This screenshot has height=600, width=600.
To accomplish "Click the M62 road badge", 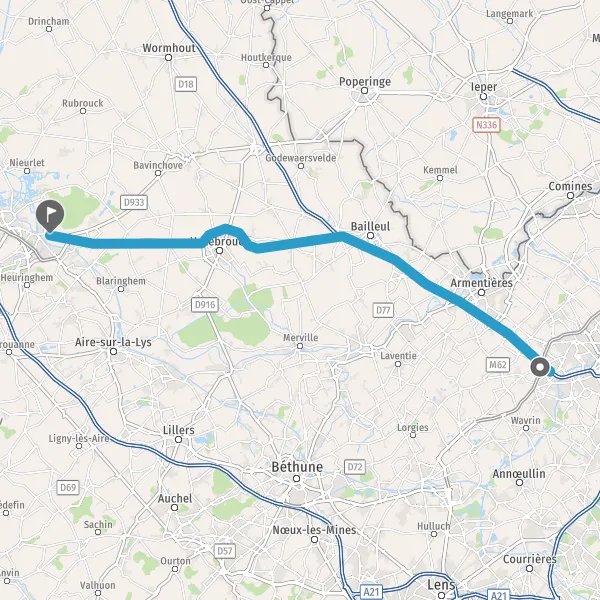I will 498,365.
